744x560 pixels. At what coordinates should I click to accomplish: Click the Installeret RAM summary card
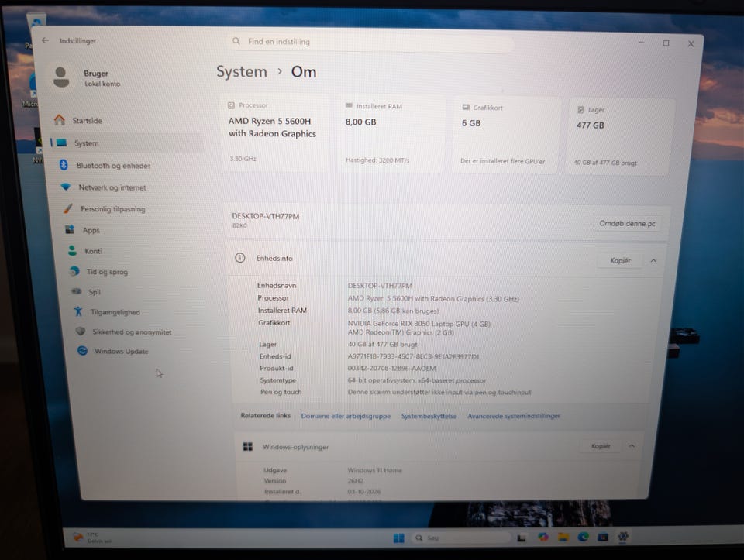click(391, 134)
